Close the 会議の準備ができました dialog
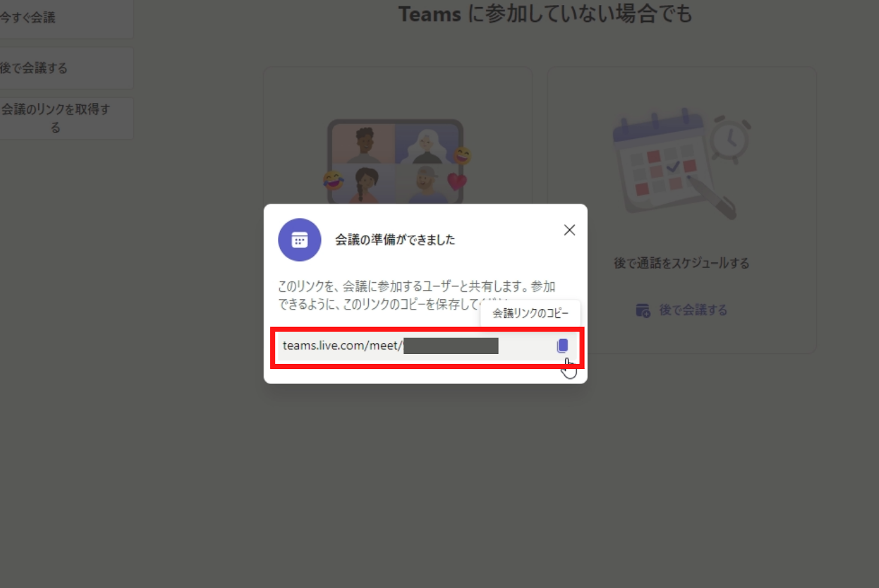This screenshot has width=879, height=588. click(569, 230)
